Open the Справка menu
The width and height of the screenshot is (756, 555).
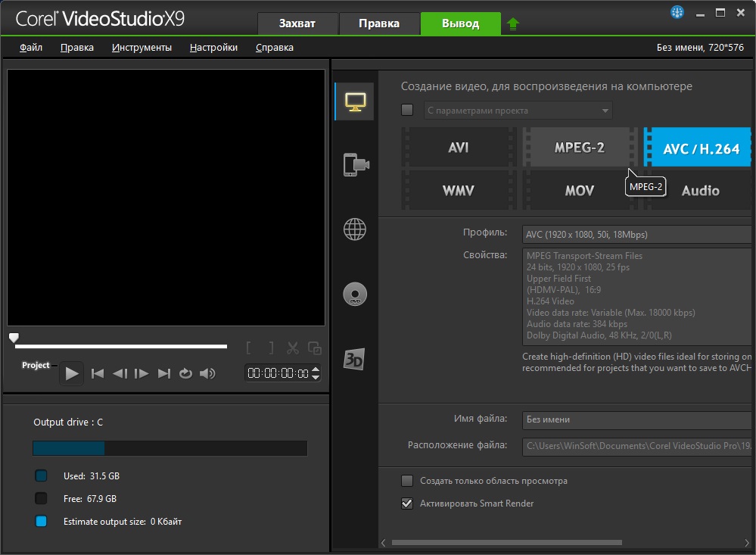click(275, 47)
